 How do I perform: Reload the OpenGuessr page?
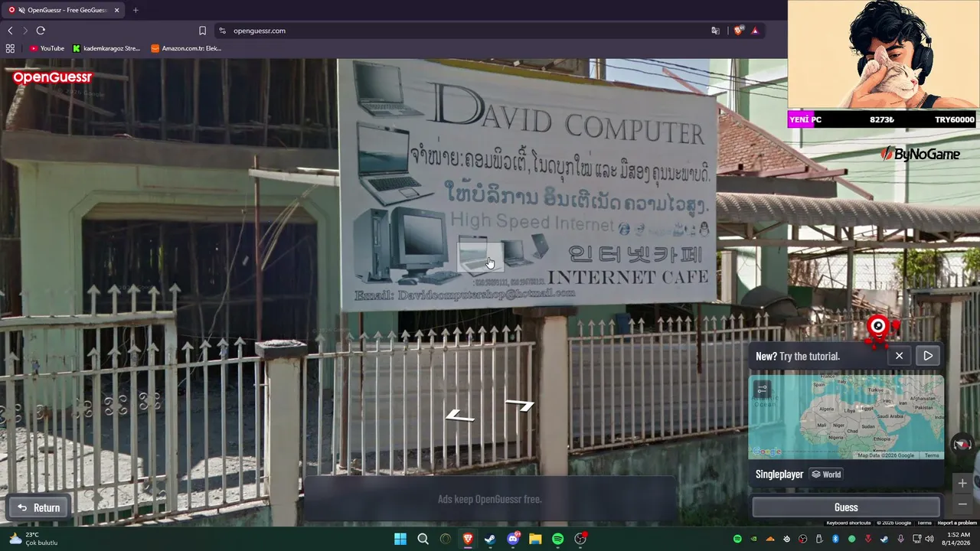coord(41,31)
